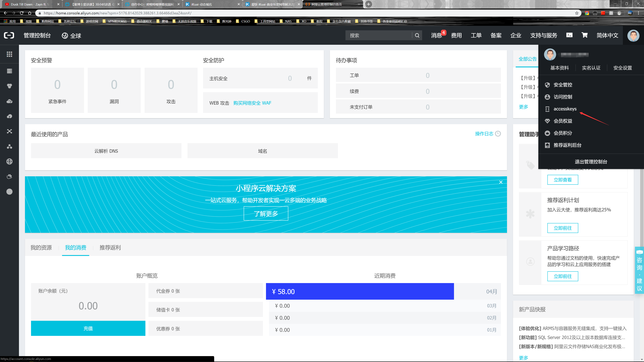
Task: Open the 费用 billing menu
Action: tap(456, 36)
